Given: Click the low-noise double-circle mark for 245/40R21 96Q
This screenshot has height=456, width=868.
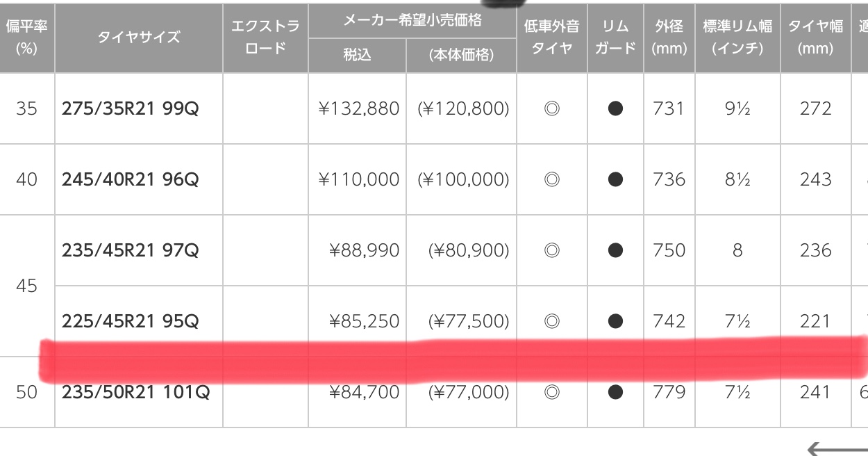Looking at the screenshot, I should coord(552,179).
